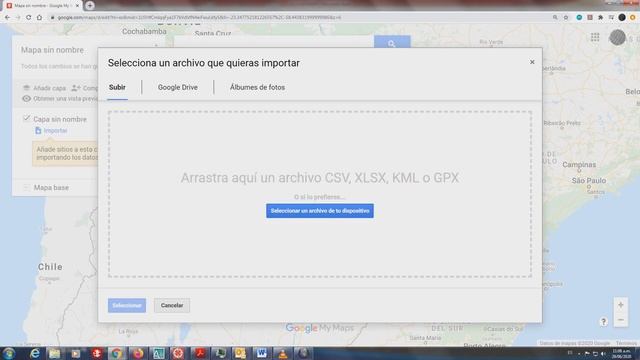
Task: Click the Chrome profile circle icon
Action: tap(622, 18)
